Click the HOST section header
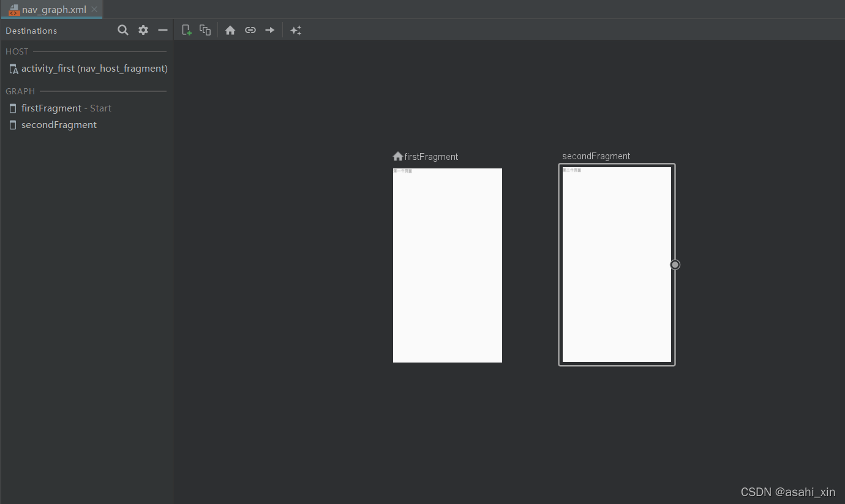845x504 pixels. point(17,51)
